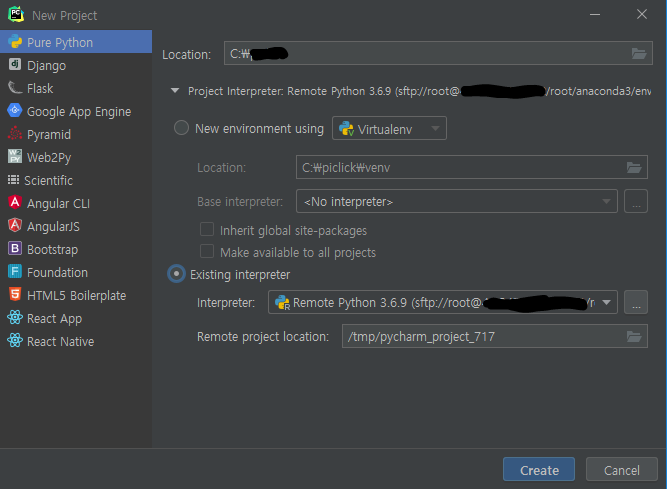Select the New environment using radio button
Screen dimensions: 667x489
click(x=181, y=128)
